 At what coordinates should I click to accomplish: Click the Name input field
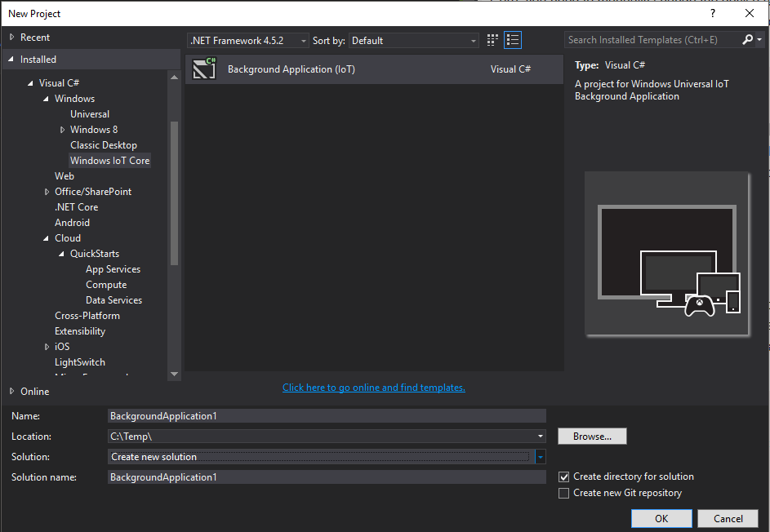(327, 415)
